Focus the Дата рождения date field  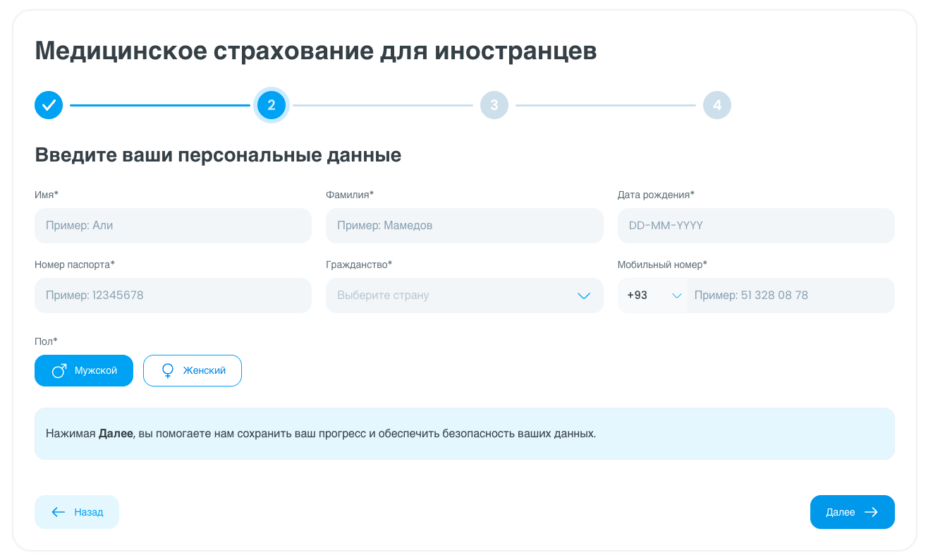click(x=756, y=226)
